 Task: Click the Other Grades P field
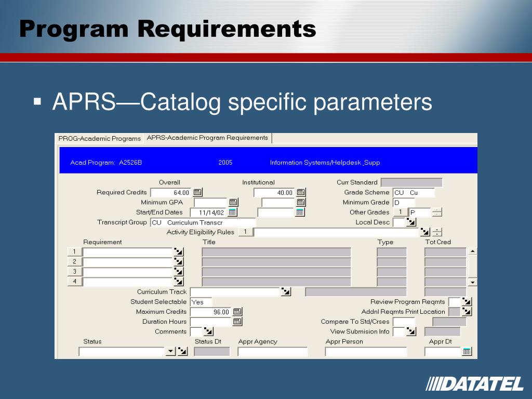(420, 212)
